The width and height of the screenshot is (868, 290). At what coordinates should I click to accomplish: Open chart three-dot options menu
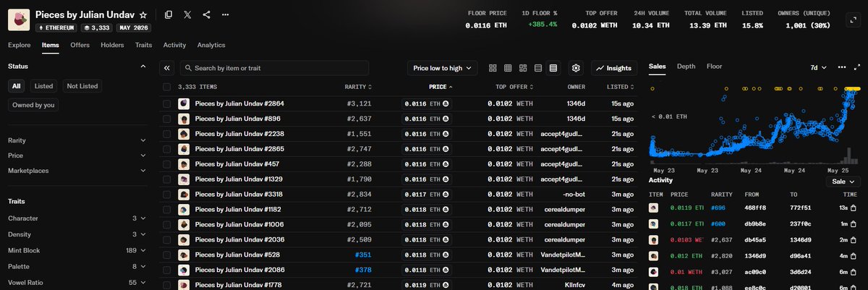pos(841,67)
